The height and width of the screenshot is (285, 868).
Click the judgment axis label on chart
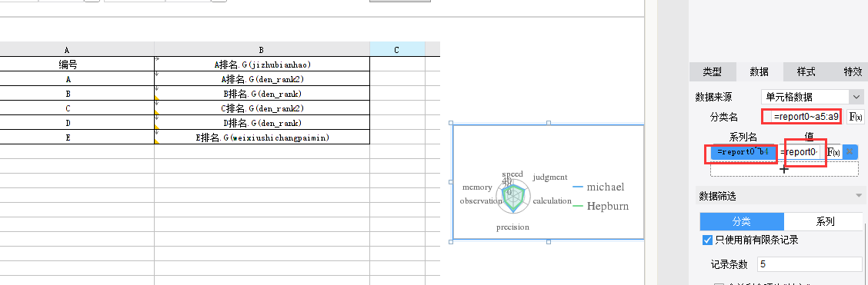coord(550,177)
